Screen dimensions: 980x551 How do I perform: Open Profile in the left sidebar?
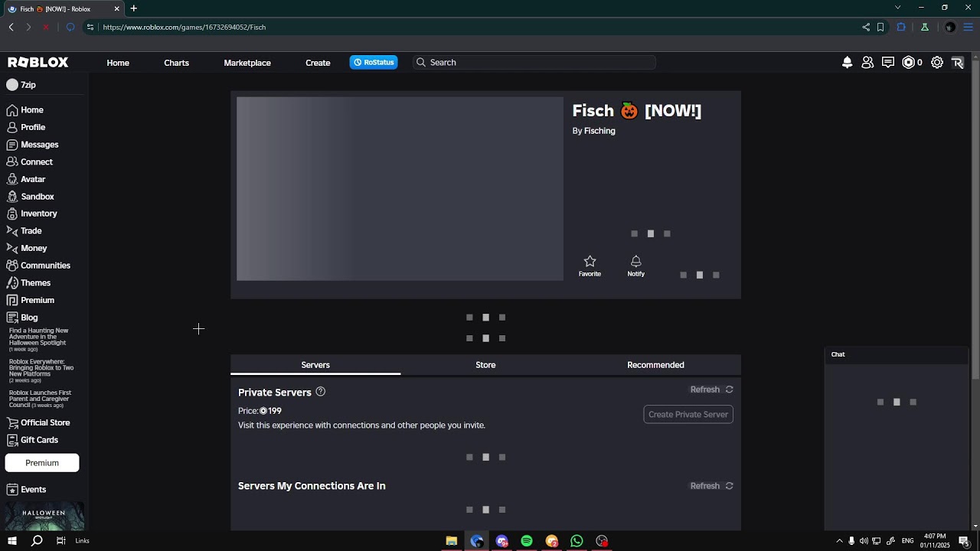tap(27, 127)
